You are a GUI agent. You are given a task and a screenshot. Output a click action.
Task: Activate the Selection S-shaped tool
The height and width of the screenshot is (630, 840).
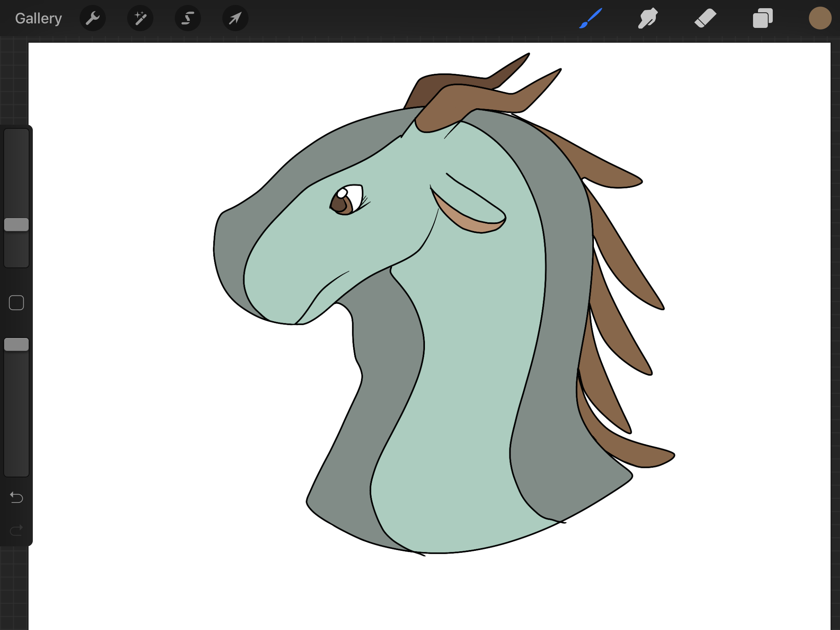pyautogui.click(x=188, y=18)
